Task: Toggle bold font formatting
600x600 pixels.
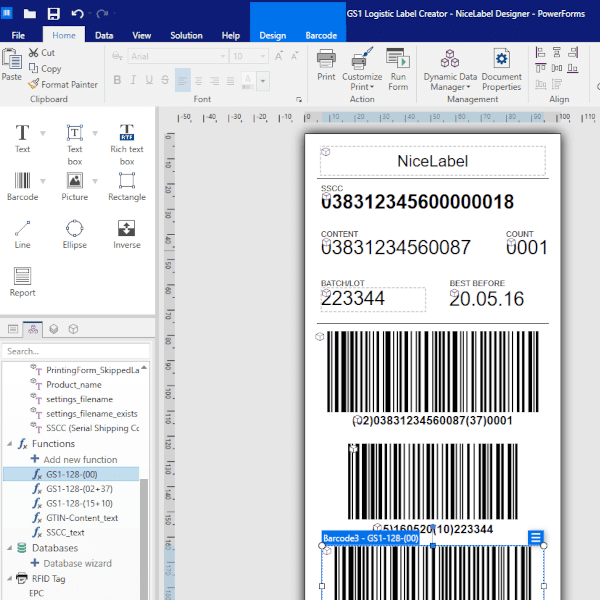Action: 117,80
